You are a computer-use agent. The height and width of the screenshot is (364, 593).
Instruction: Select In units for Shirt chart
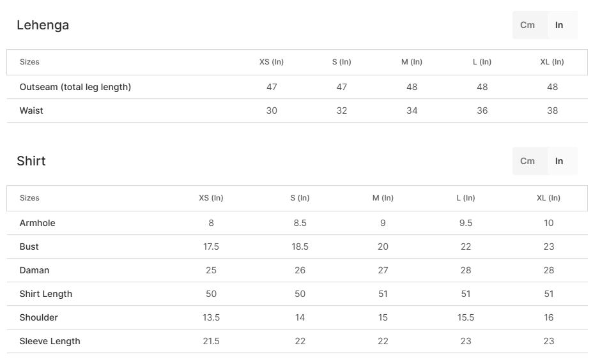559,161
